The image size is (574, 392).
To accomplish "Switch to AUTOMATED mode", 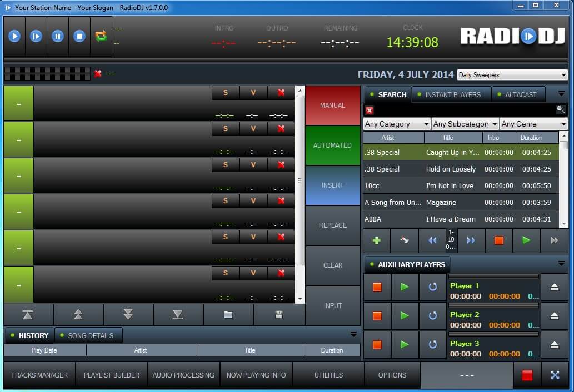I will (x=332, y=145).
